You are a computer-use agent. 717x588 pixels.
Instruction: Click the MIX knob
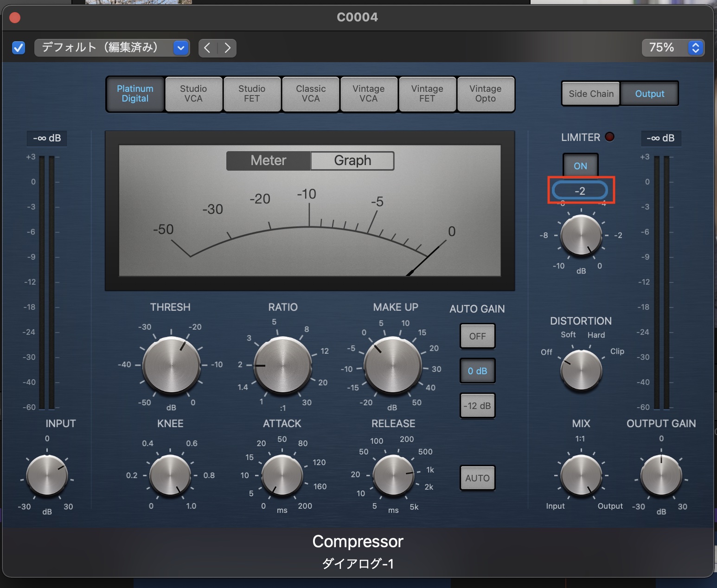pyautogui.click(x=581, y=475)
